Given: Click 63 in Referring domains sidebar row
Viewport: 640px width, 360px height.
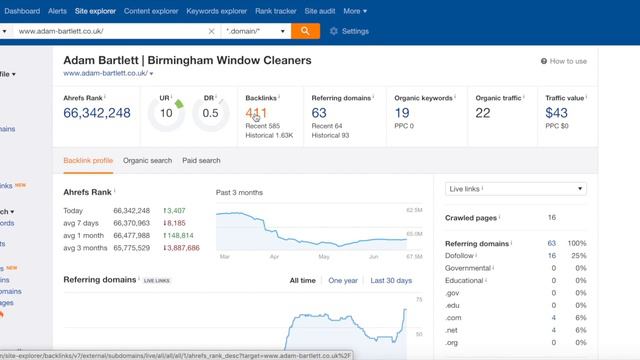Looking at the screenshot, I should 551,243.
